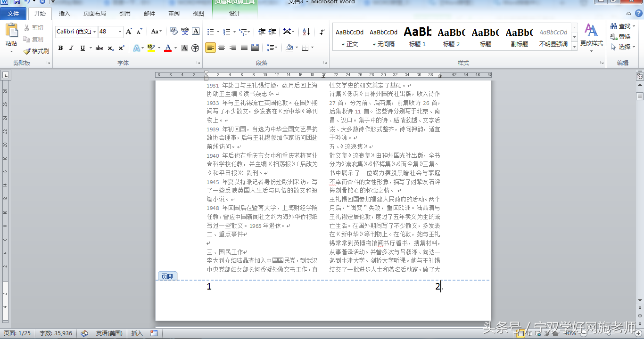Select the Format Painter (格式刷) tool
Screen dimensions: 644x339
point(36,51)
